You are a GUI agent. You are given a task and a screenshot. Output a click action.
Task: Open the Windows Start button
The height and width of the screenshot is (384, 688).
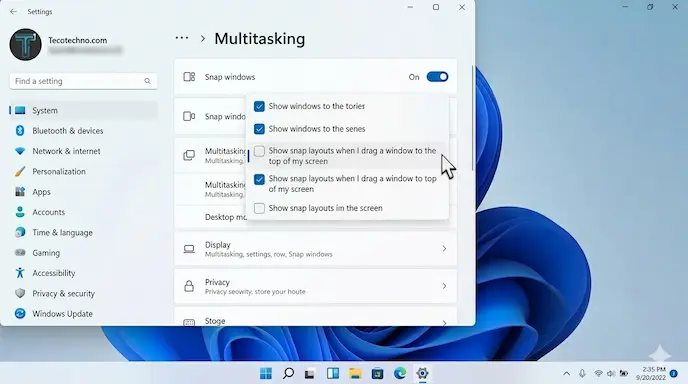pyautogui.click(x=265, y=373)
